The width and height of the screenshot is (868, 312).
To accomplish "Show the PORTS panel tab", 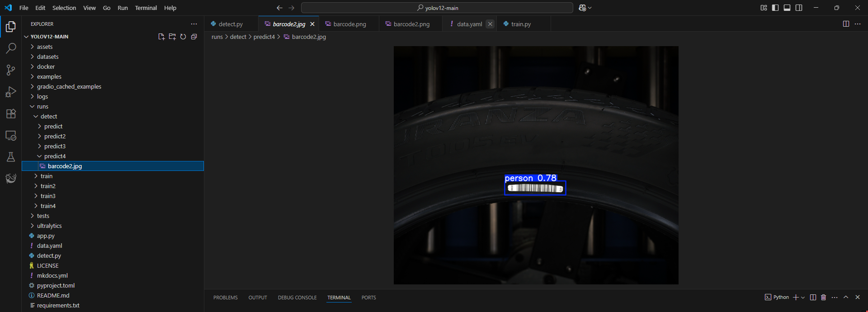I will pyautogui.click(x=369, y=298).
